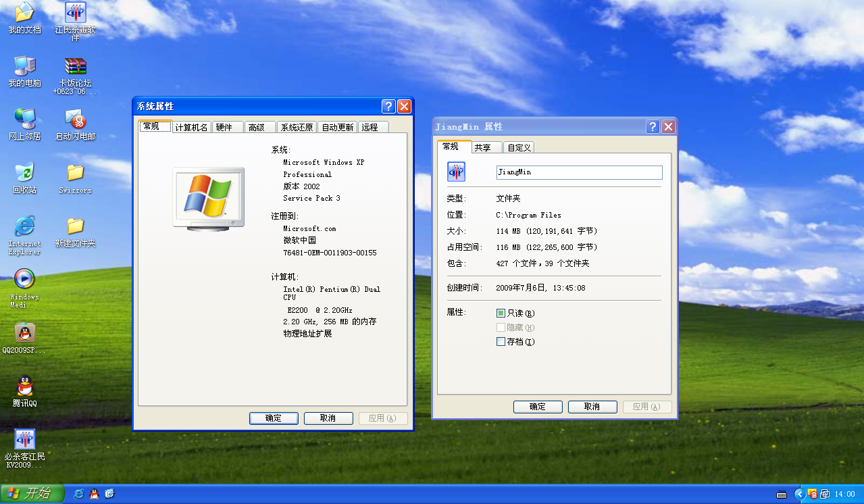Screen dimensions: 864x504
Task: Select the 网上邻居 desktop icon
Action: point(24,124)
